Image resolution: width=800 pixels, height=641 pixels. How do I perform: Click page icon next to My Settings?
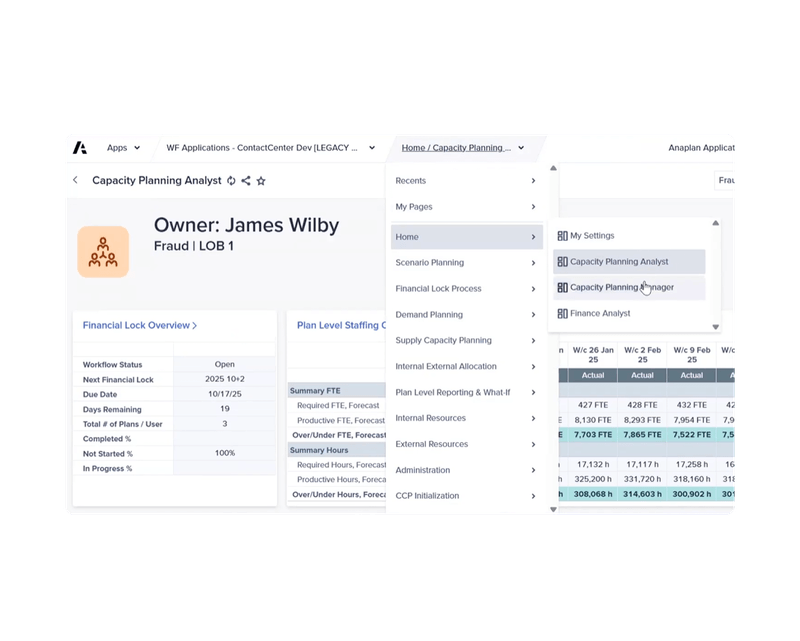(x=562, y=236)
